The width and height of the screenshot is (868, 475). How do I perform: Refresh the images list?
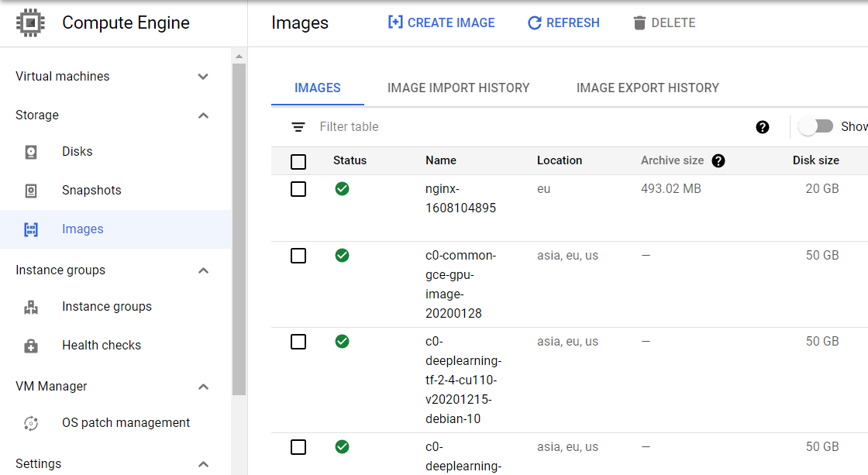click(x=563, y=22)
